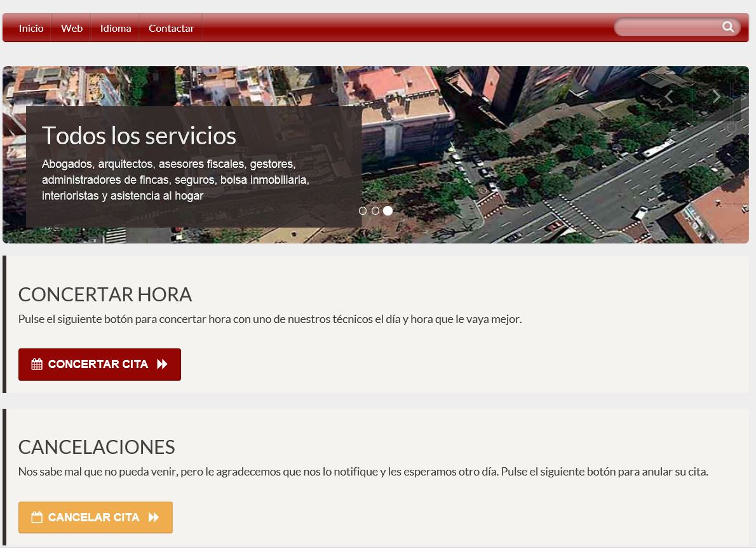Open the Inicio menu item
The image size is (756, 548).
pos(31,28)
